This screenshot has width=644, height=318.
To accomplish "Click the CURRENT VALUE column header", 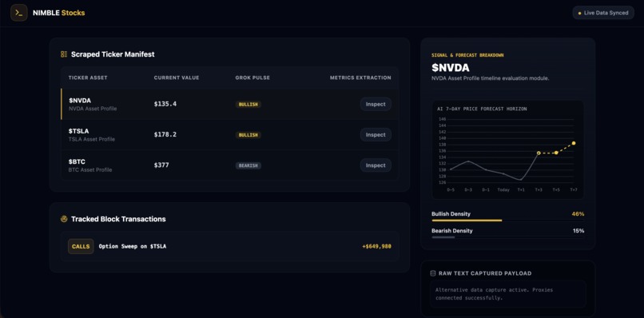I will [x=177, y=78].
